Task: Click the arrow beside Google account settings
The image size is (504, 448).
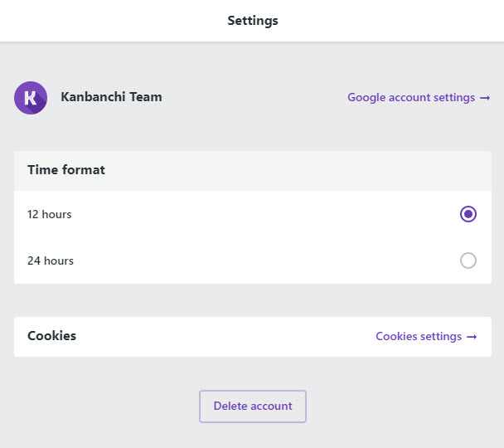Action: point(485,98)
